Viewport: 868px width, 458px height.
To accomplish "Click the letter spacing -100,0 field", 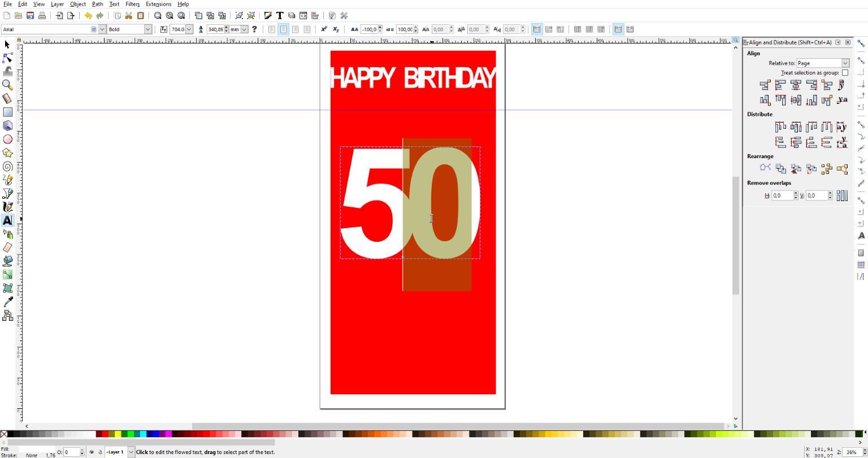I will point(369,29).
